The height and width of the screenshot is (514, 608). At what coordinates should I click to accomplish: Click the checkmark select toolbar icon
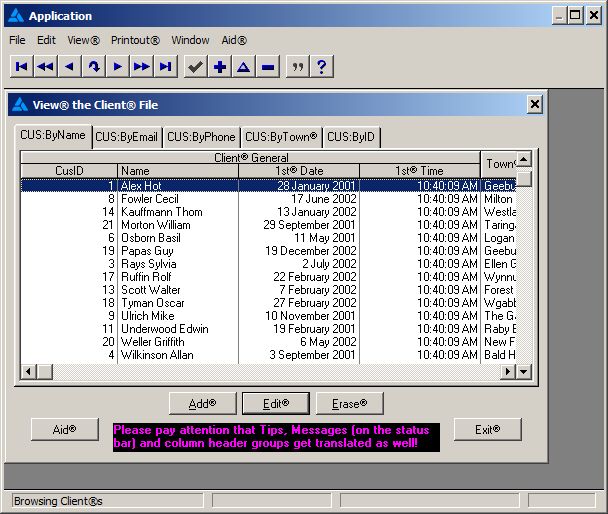[195, 67]
